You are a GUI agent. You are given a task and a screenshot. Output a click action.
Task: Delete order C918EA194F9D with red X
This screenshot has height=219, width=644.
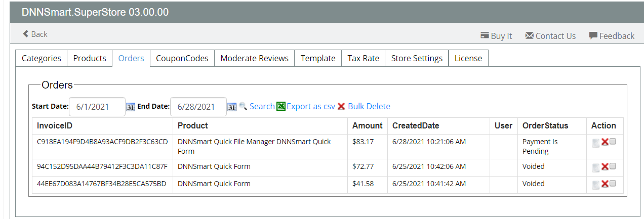[x=605, y=143]
